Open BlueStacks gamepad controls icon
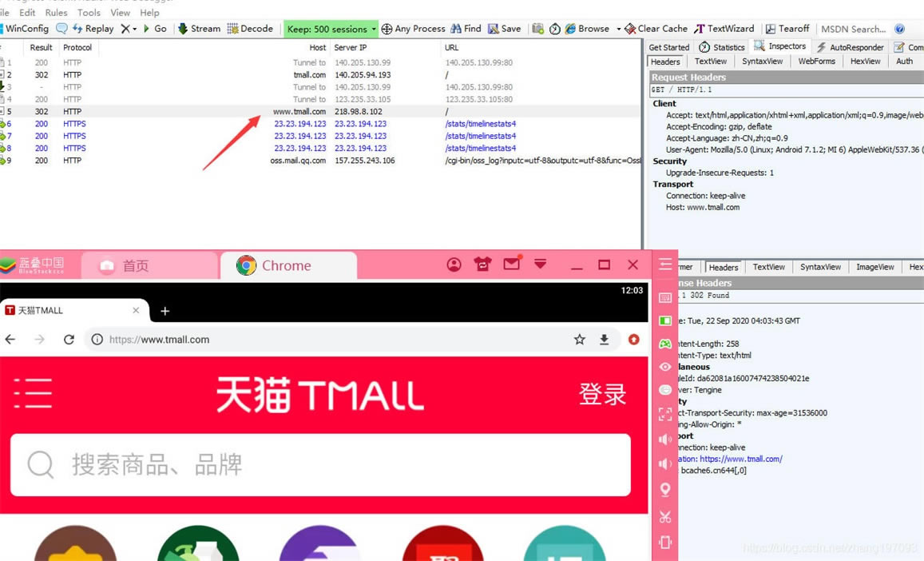924x561 pixels. click(x=665, y=344)
